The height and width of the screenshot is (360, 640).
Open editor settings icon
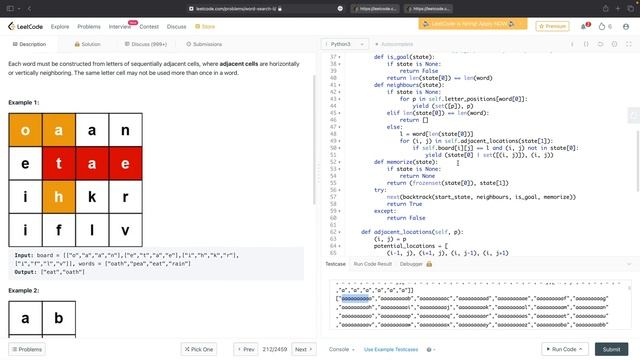click(614, 44)
